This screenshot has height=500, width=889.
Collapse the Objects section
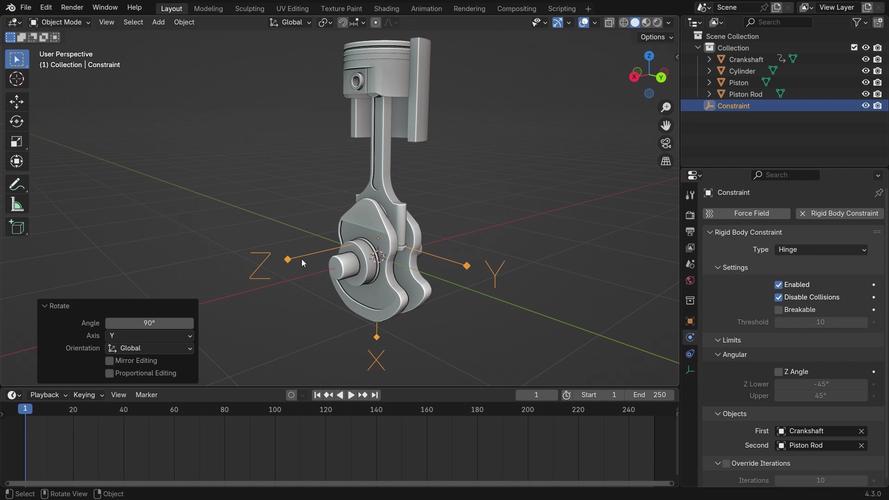tap(718, 414)
